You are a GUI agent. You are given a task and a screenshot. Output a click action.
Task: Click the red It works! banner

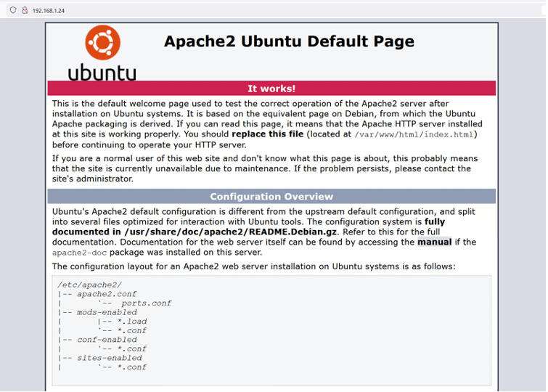click(x=271, y=89)
